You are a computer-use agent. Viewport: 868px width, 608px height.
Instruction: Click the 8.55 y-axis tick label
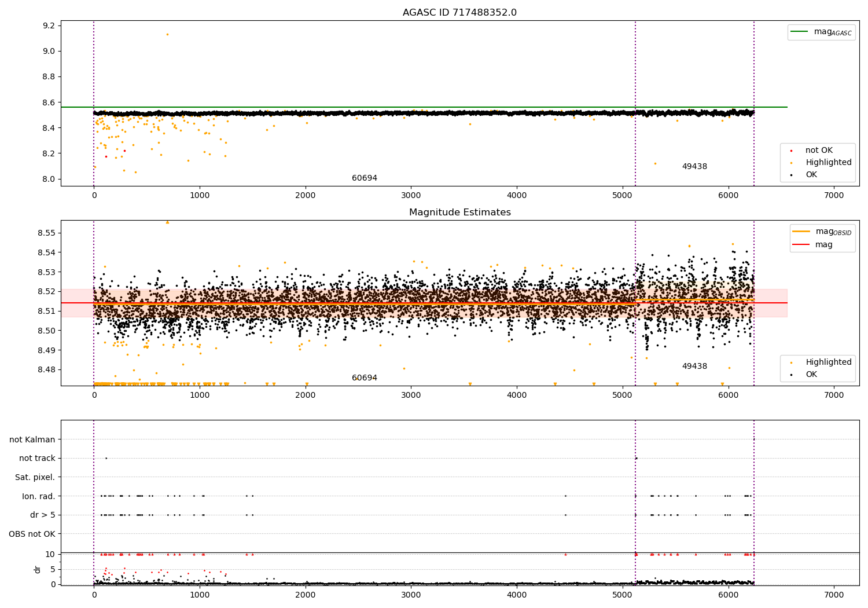pos(47,233)
